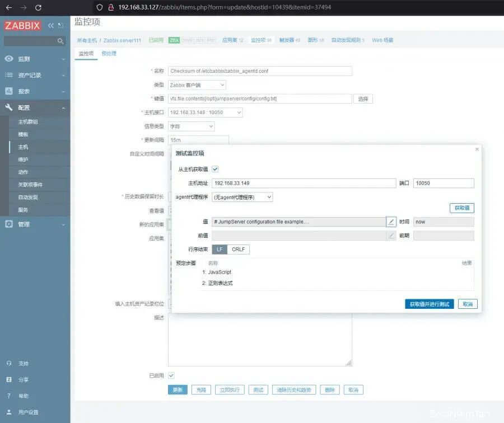Toggle the 从主机获取值 checkbox

pos(215,169)
